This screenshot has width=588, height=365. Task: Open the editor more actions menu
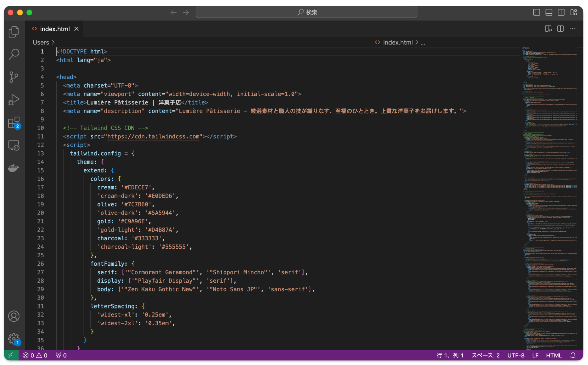pyautogui.click(x=572, y=29)
